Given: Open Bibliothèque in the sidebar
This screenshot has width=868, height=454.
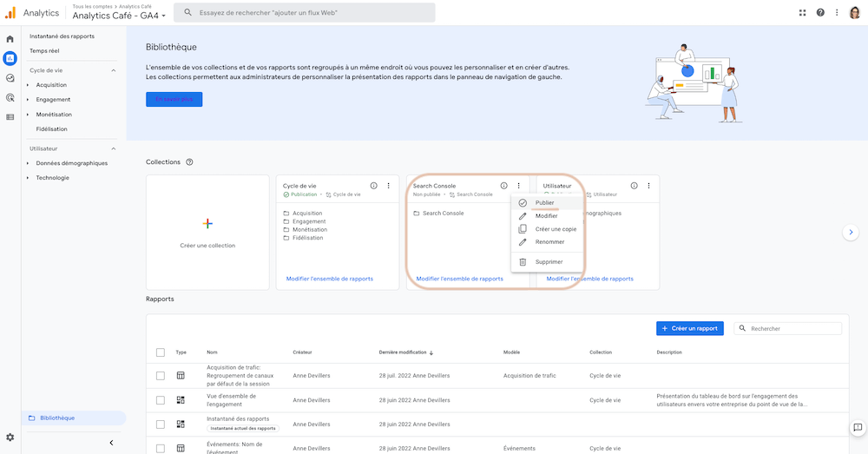Looking at the screenshot, I should 74,418.
